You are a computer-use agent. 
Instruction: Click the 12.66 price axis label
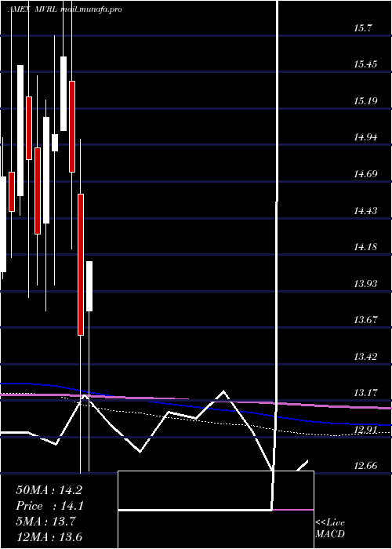pos(365,466)
